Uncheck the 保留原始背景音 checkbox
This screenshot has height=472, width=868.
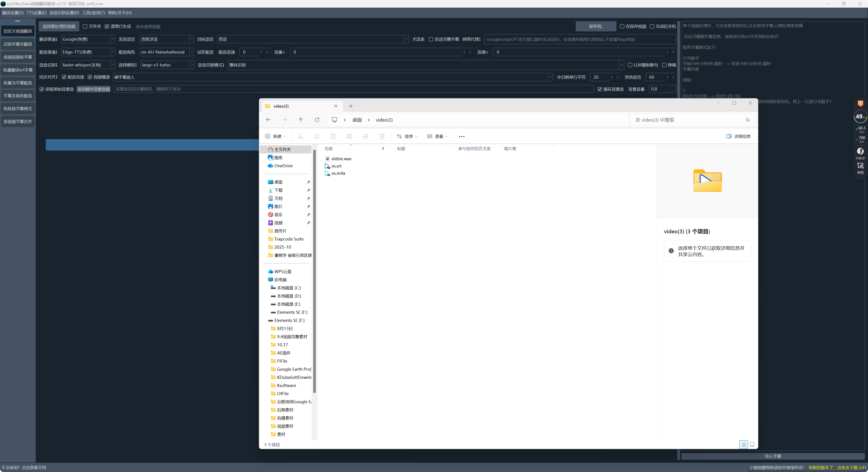click(x=42, y=89)
